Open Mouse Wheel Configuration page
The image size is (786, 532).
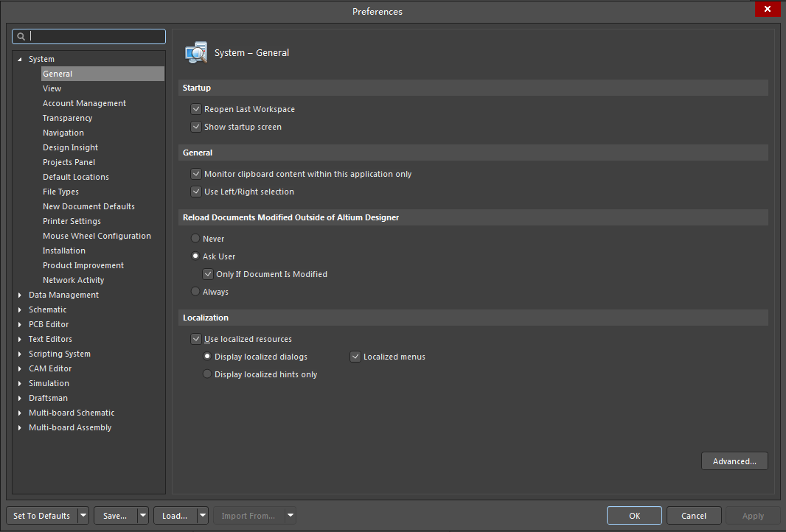point(97,236)
